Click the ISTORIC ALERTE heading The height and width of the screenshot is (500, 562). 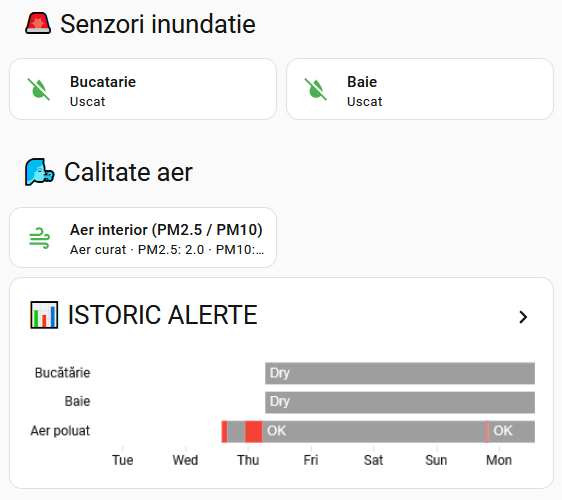click(163, 315)
